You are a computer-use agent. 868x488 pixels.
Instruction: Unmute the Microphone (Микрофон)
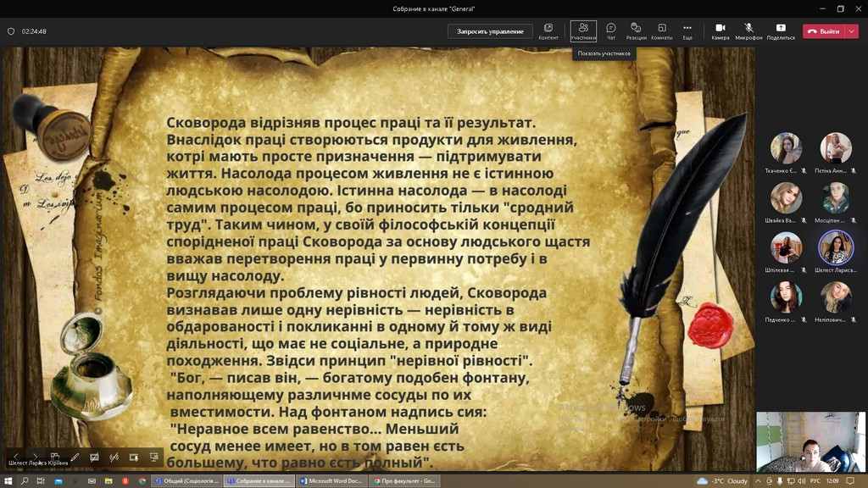tap(748, 31)
